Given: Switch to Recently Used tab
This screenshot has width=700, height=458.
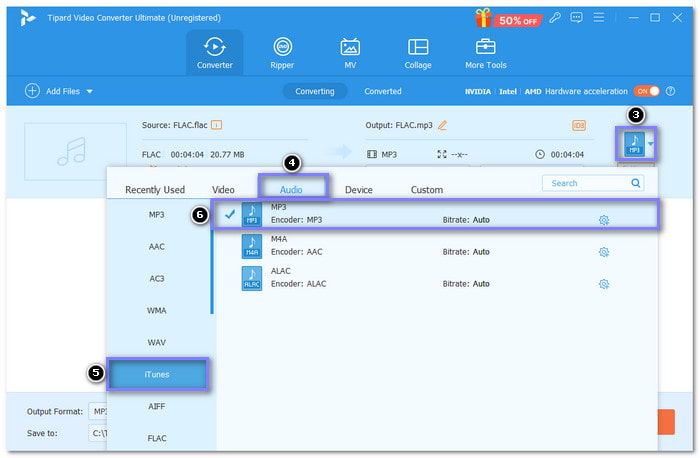Looking at the screenshot, I should pyautogui.click(x=155, y=190).
